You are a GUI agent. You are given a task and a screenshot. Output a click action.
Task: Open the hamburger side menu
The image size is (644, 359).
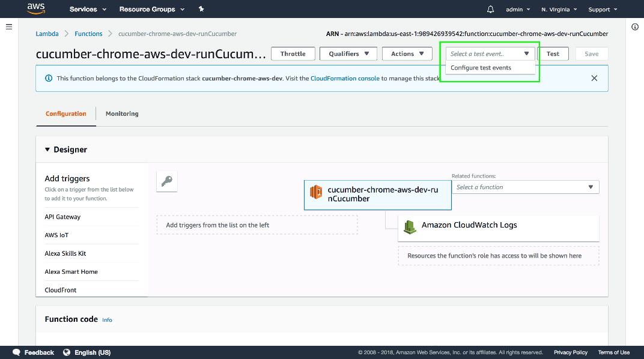point(9,27)
